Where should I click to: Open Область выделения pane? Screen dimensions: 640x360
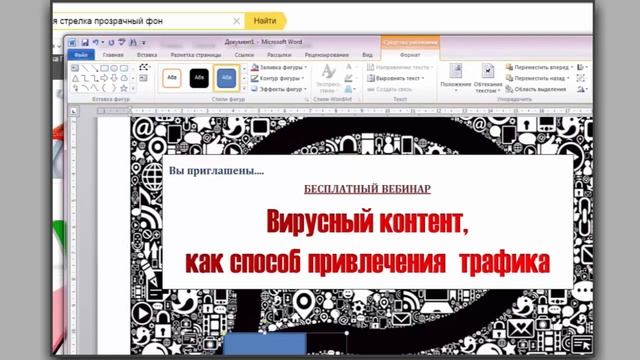coord(536,89)
